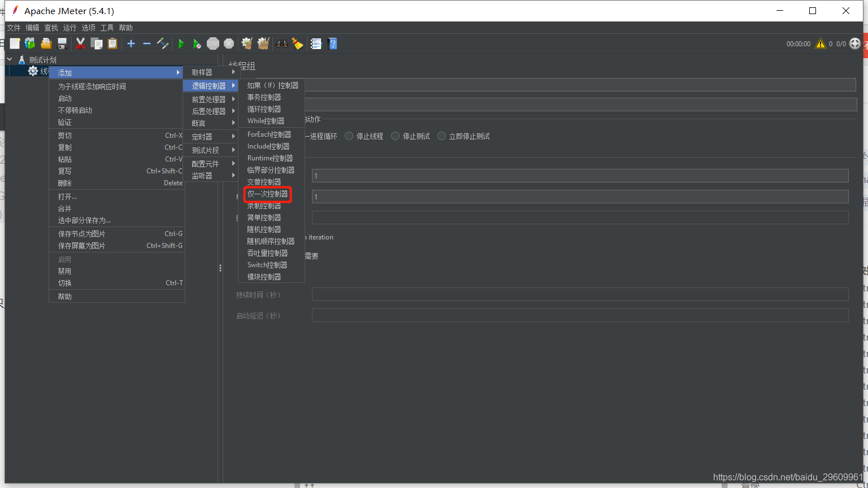Choose 循环控制器 from the logic controller list

point(263,108)
